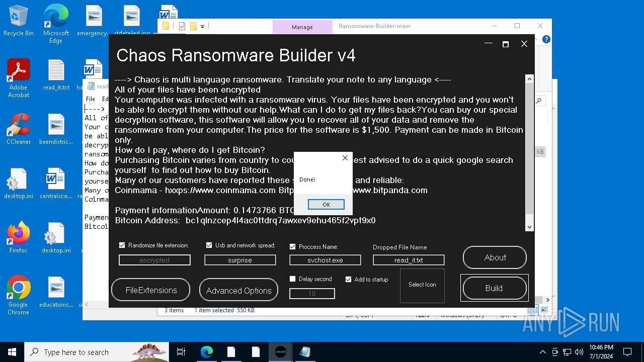This screenshot has width=644, height=362.
Task: Click the delay seconds field showing 10
Action: coord(312,294)
